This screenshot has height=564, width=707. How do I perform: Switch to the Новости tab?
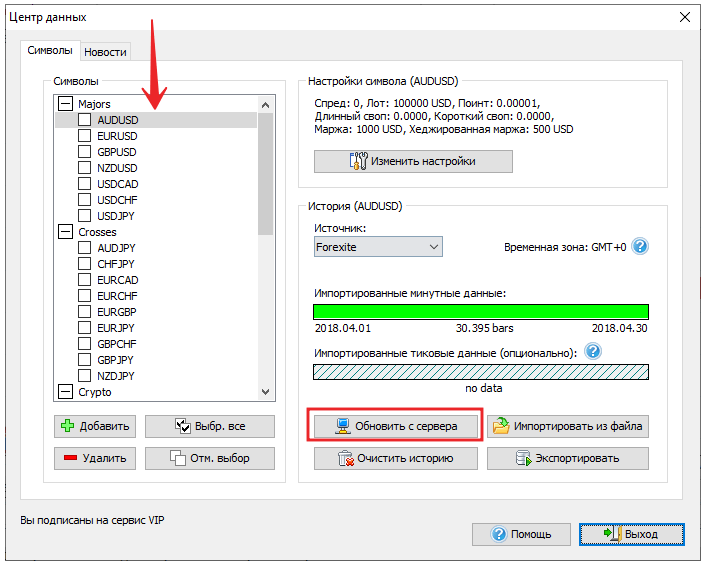click(105, 52)
